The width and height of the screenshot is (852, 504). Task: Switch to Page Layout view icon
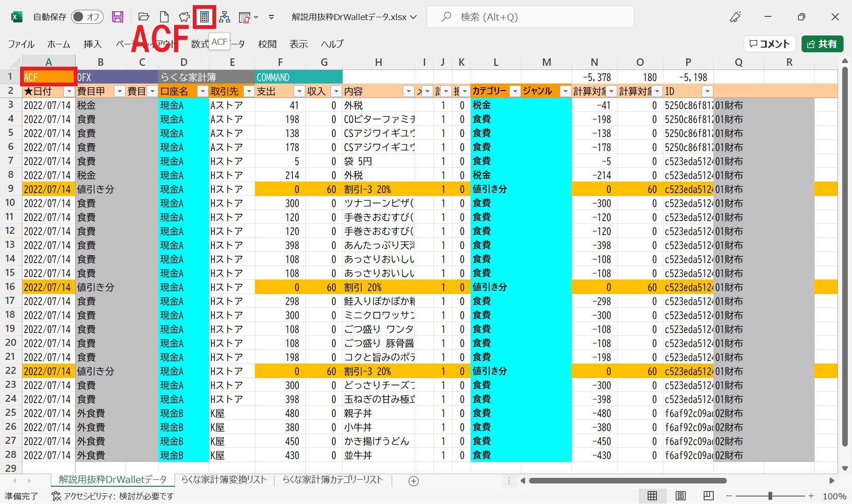coord(681,496)
